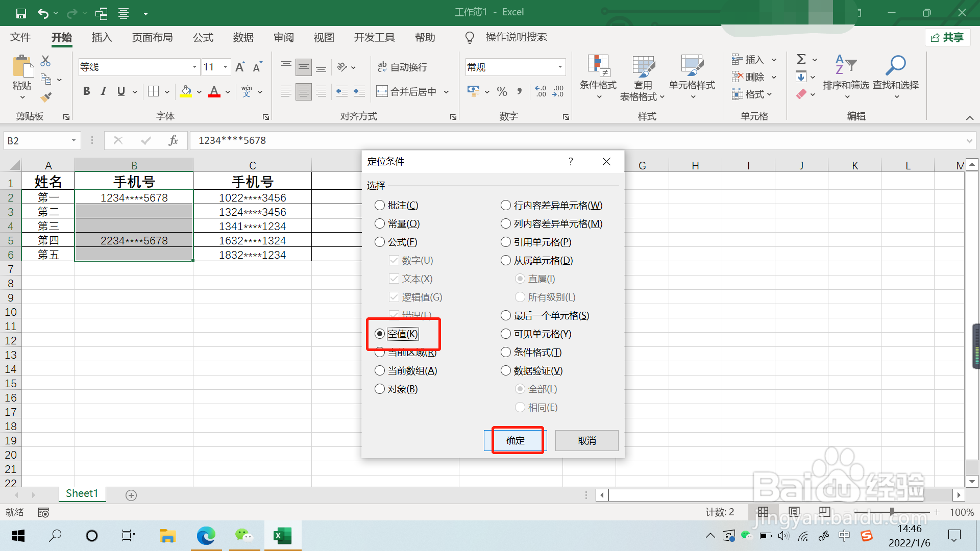Click the Italic formatting icon
Screen dimensions: 980x551
(104, 91)
